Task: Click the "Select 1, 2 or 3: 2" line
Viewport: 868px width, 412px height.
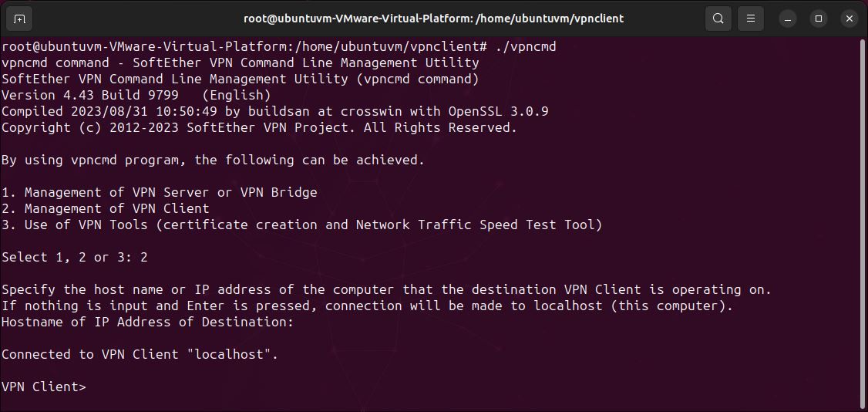Action: (x=74, y=258)
